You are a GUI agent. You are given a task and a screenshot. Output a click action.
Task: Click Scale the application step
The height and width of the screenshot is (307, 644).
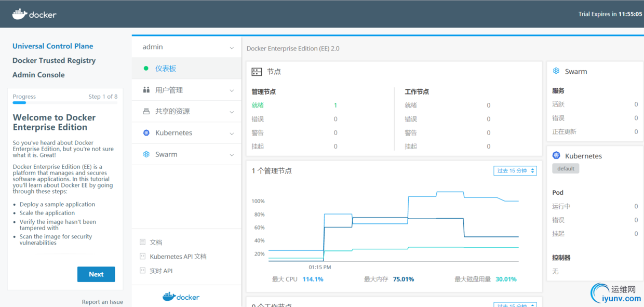pyautogui.click(x=47, y=213)
